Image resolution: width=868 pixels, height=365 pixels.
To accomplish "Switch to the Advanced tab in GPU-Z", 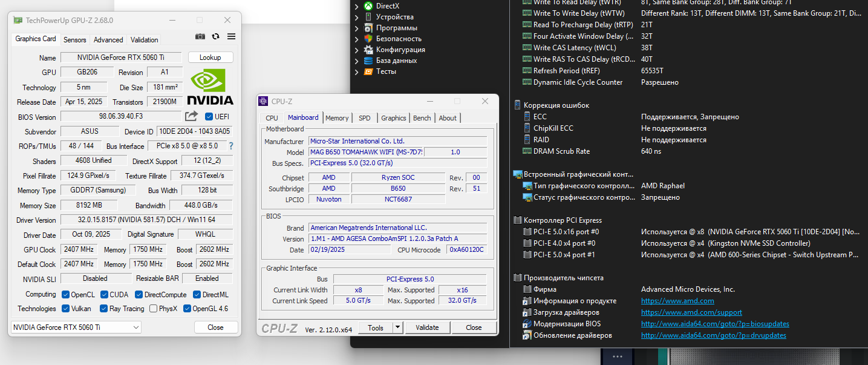I will pos(108,40).
